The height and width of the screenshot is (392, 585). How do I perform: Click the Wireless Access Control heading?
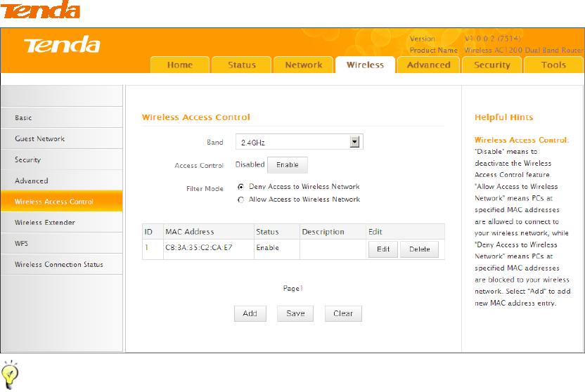coord(196,117)
